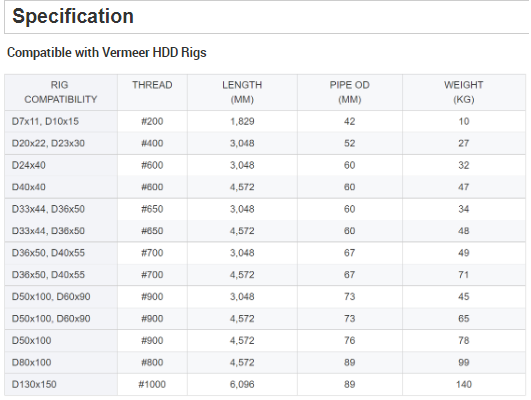Image resolution: width=531 pixels, height=400 pixels.
Task: Select the weight value 140
Action: tap(464, 384)
